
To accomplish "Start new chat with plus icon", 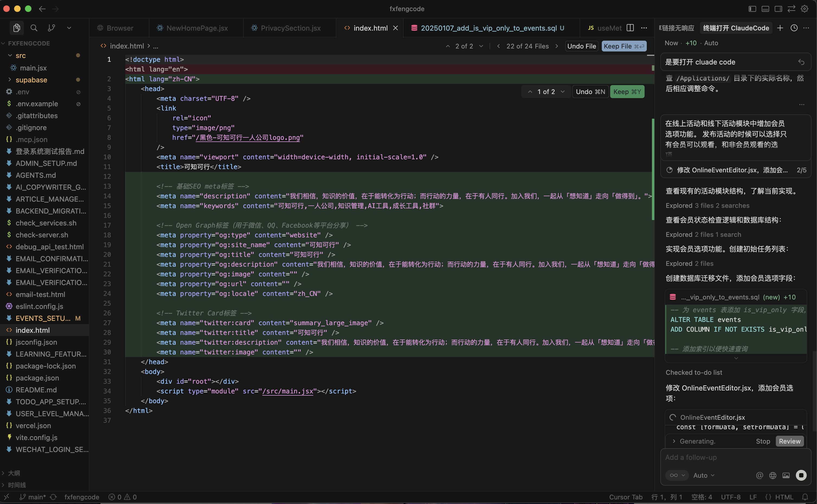I will [780, 28].
